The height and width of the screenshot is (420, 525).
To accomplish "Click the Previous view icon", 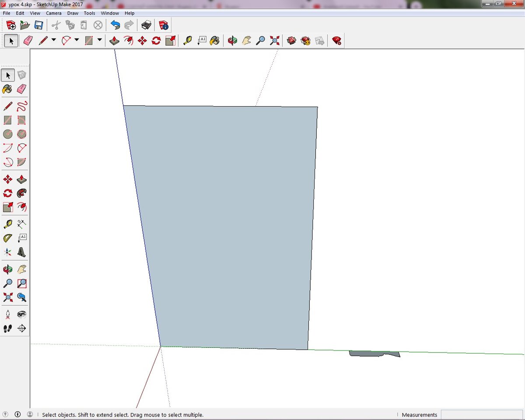I will point(21,297).
